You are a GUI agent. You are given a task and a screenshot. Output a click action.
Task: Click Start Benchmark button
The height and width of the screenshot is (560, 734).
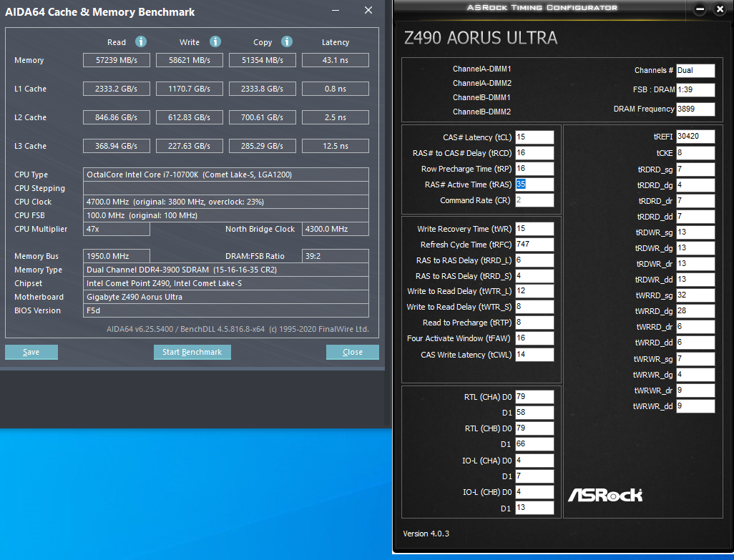(x=192, y=353)
